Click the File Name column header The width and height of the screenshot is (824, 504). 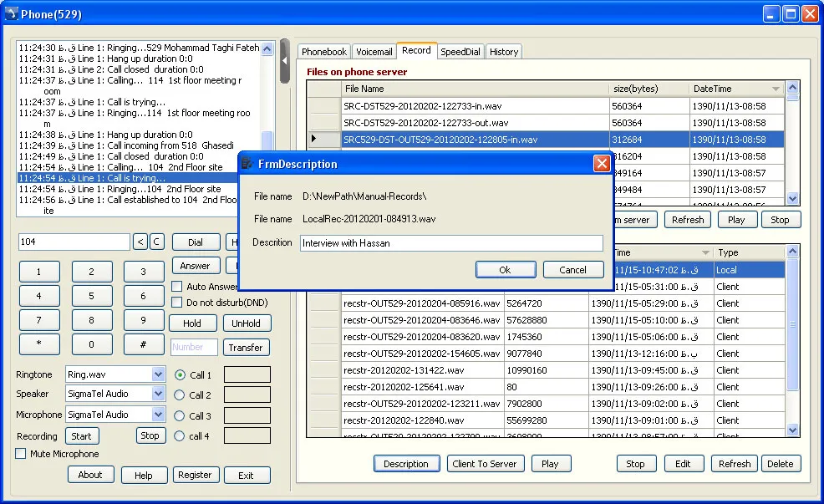(475, 89)
